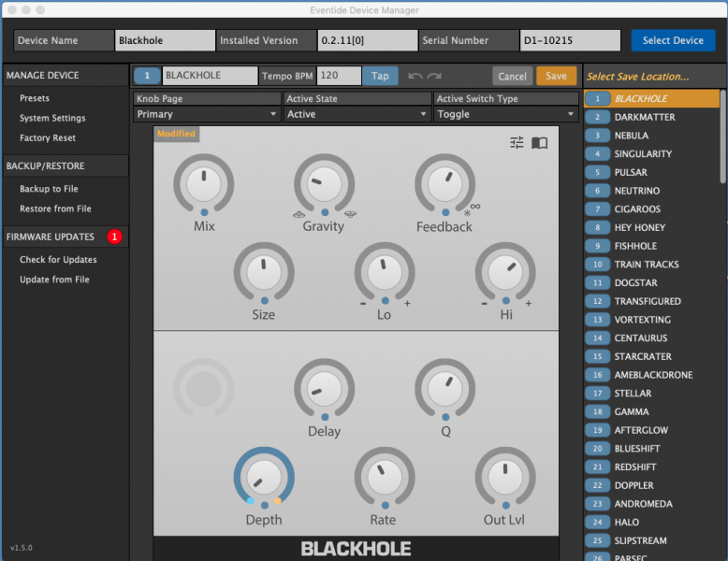Select preset 16 AMEBLACKDRONE
The image size is (728, 561).
[x=651, y=375]
